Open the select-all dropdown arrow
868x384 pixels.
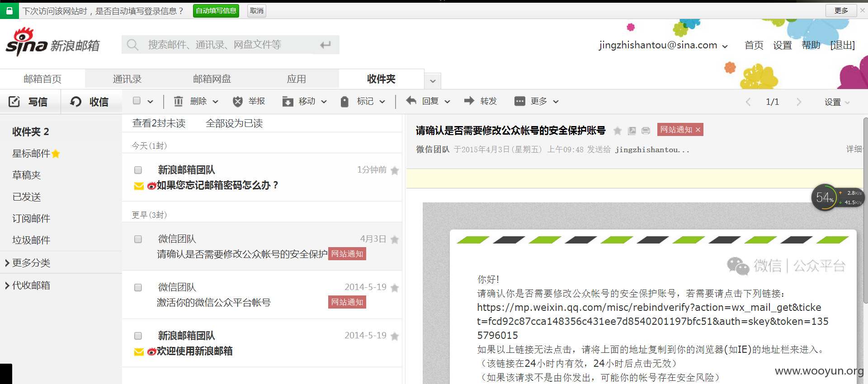(151, 102)
